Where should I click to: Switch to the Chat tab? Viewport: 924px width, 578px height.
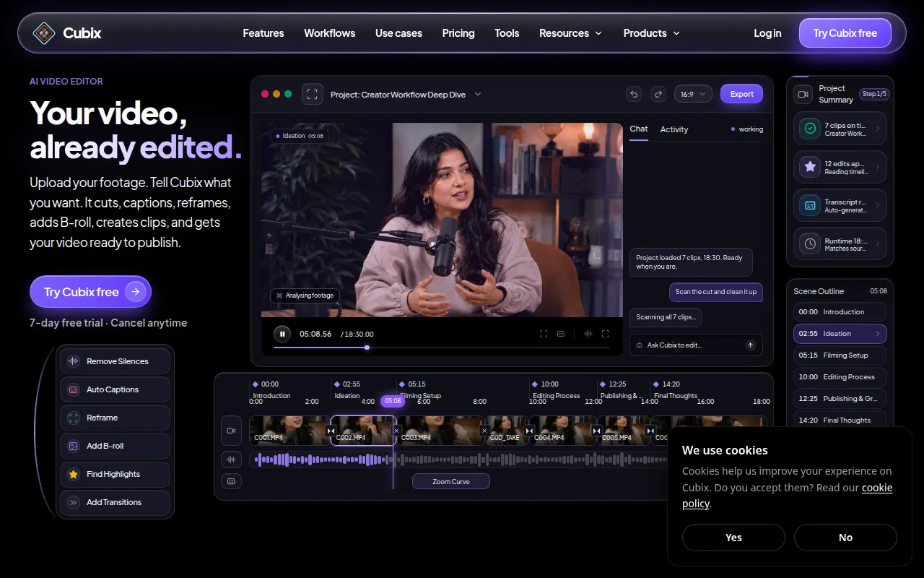(x=639, y=129)
